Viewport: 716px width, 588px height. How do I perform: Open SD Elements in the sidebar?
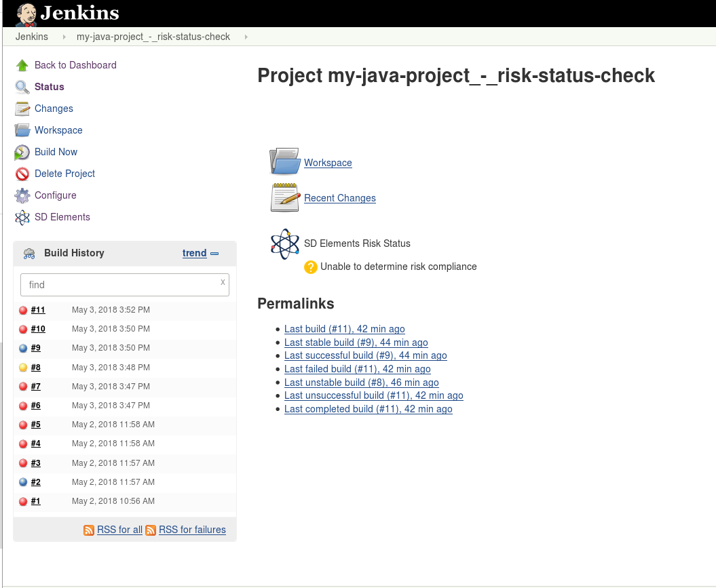coord(62,217)
